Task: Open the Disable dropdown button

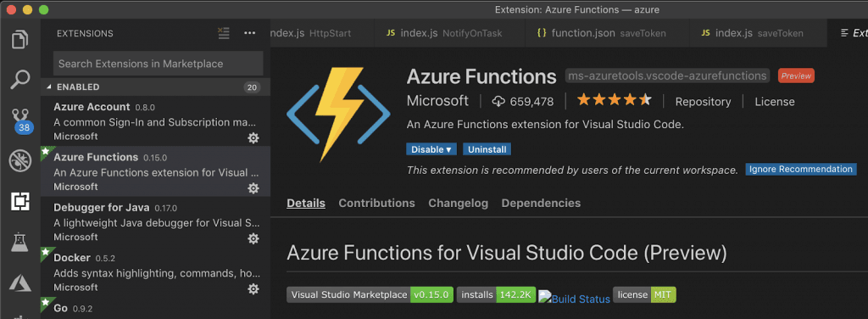Action: coord(431,149)
